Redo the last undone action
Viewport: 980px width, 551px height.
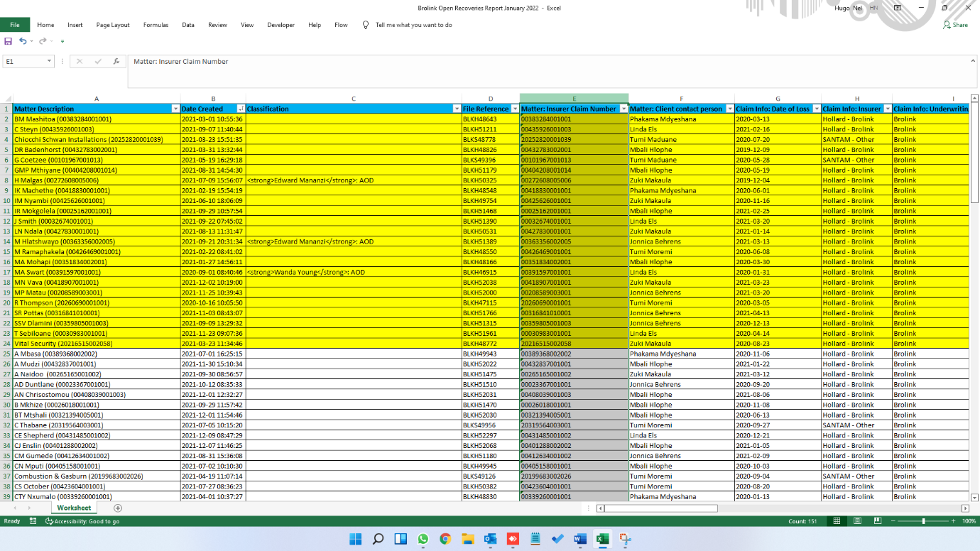pyautogui.click(x=43, y=41)
